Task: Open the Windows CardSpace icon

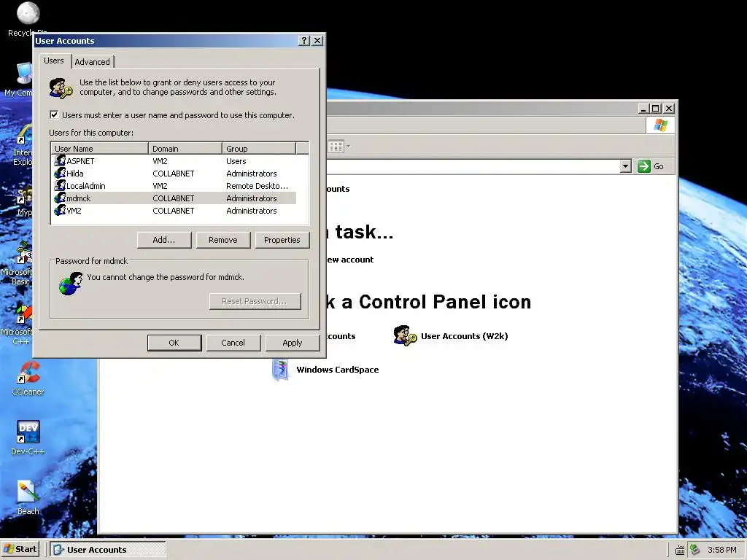Action: (x=280, y=370)
